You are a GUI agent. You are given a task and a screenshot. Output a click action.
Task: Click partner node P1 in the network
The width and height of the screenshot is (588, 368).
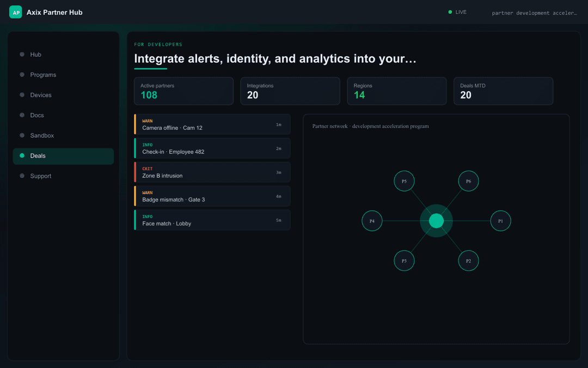pyautogui.click(x=501, y=221)
